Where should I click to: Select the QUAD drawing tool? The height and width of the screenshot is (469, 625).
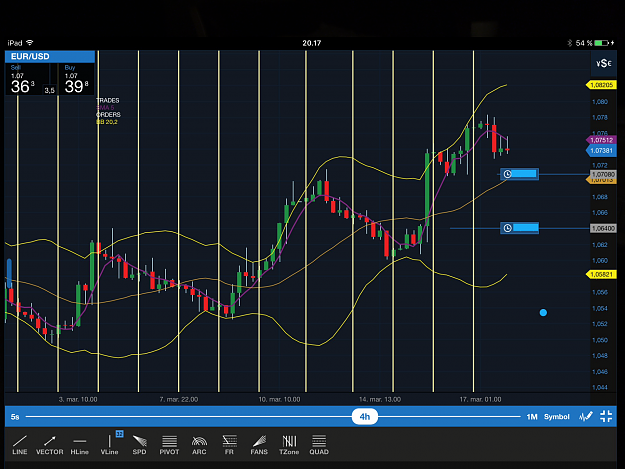coord(319,445)
